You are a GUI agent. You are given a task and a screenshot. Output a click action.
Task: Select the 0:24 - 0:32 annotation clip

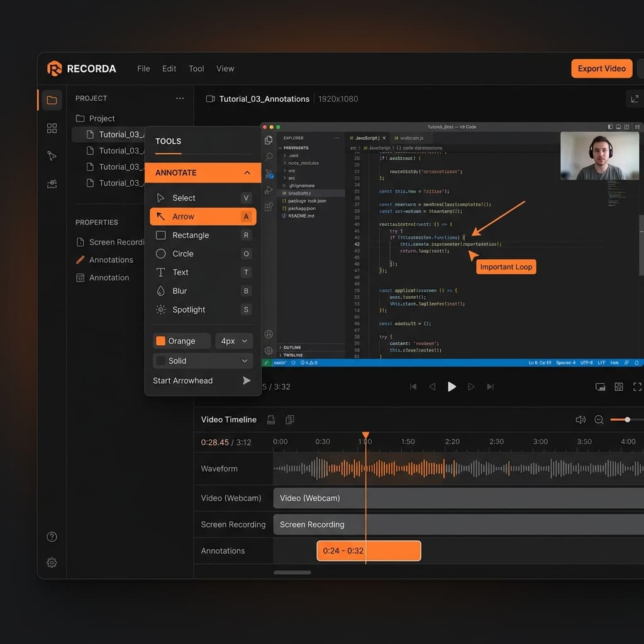click(x=369, y=550)
